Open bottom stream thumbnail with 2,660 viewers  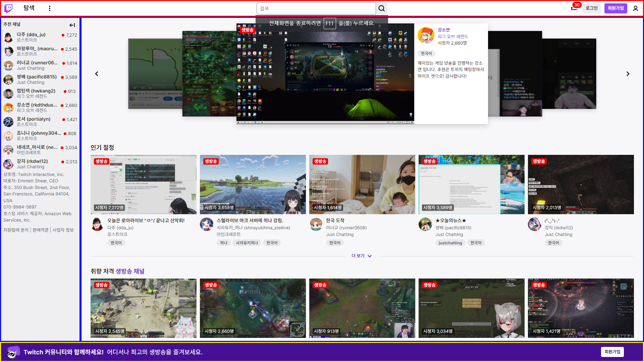[x=253, y=308]
